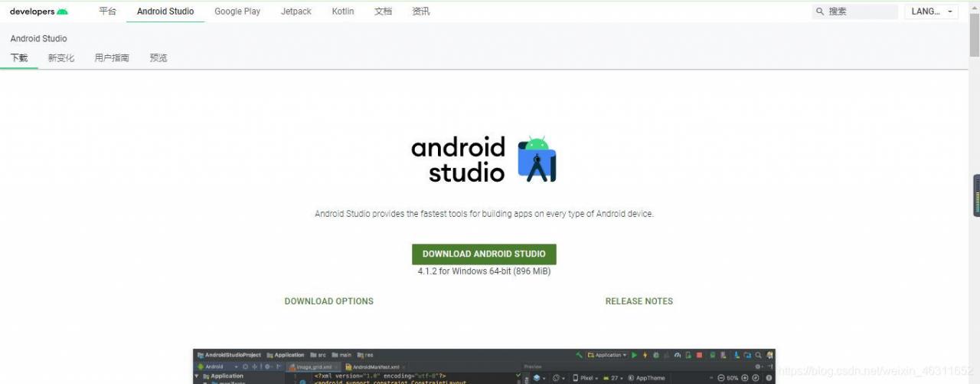Expand Application node in IDE project tree
The height and width of the screenshot is (384, 980).
click(197, 376)
